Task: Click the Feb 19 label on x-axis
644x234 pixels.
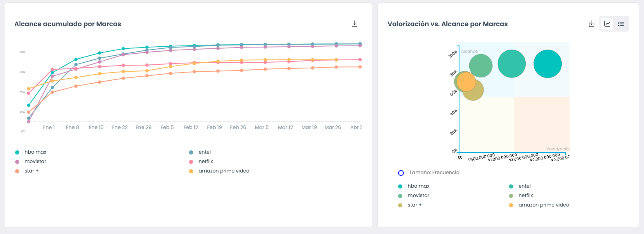Action: 214,127
